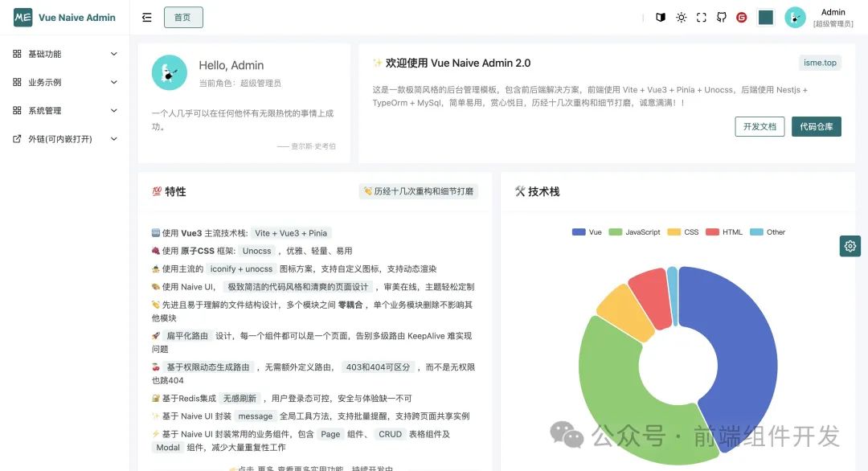The image size is (868, 471).
Task: Click the header admin avatar
Action: 795,17
